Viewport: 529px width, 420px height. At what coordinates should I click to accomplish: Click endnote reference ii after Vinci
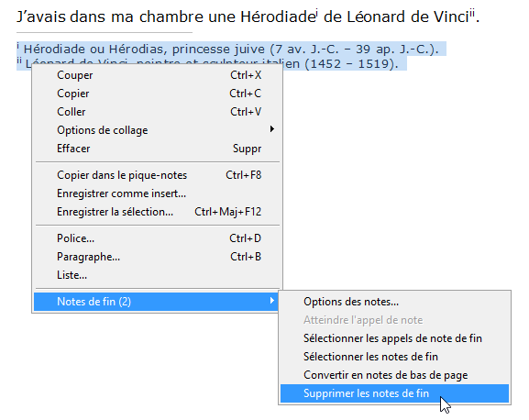click(x=471, y=14)
